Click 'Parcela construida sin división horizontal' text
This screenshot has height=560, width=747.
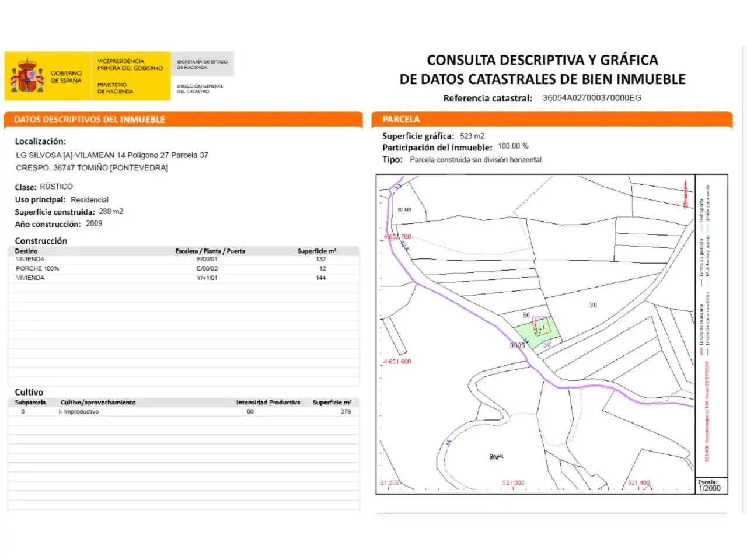point(476,159)
